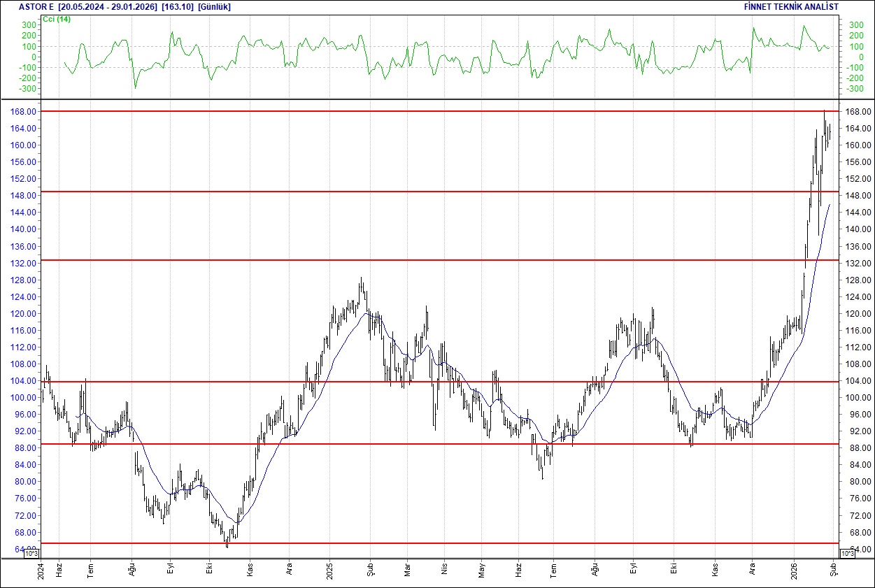Select the red resistance line at 148.00
The height and width of the screenshot is (588, 875).
pos(420,190)
